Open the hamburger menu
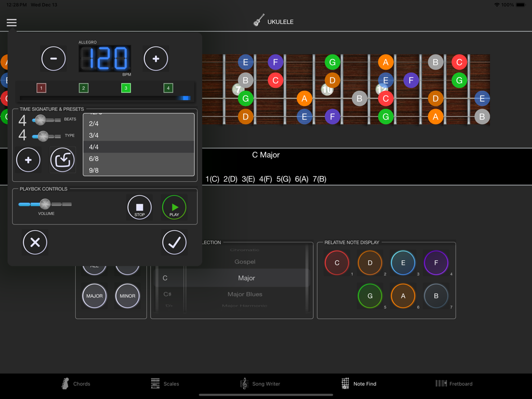Screen dimensions: 532x399 [11, 22]
